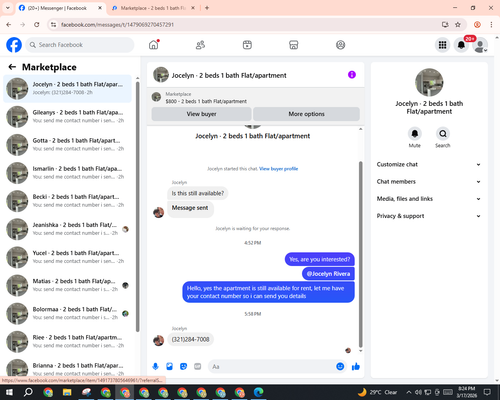The width and height of the screenshot is (500, 400).
Task: Switch to Marketplace 2 beds browser tab
Action: [153, 8]
